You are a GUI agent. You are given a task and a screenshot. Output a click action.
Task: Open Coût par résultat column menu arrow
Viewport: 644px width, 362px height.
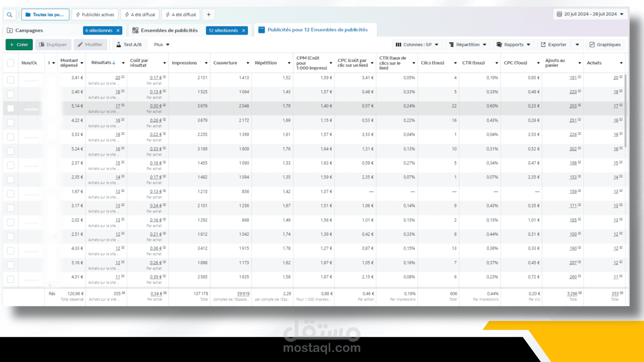click(x=164, y=63)
